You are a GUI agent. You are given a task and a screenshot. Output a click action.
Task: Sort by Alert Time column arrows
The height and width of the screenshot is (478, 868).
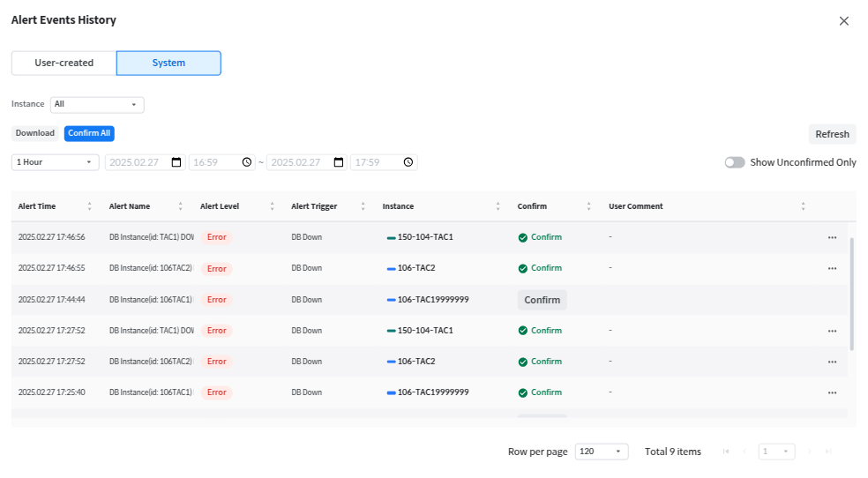click(x=89, y=206)
